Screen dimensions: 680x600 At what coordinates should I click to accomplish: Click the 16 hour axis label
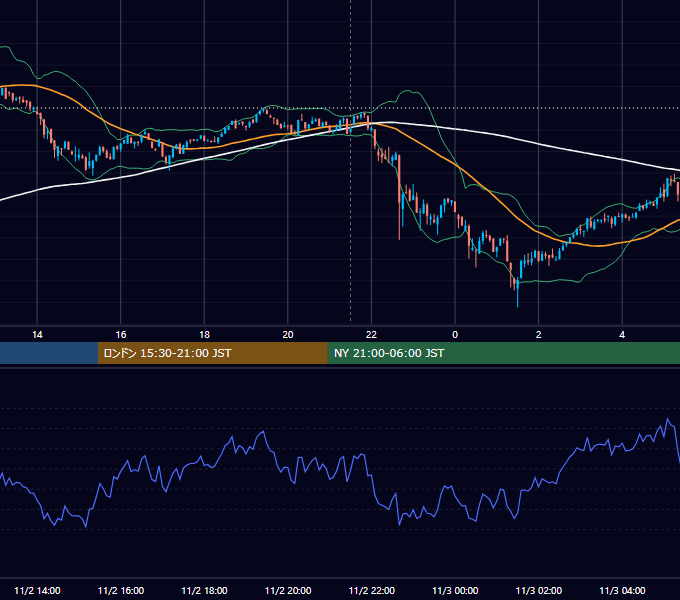click(x=121, y=335)
